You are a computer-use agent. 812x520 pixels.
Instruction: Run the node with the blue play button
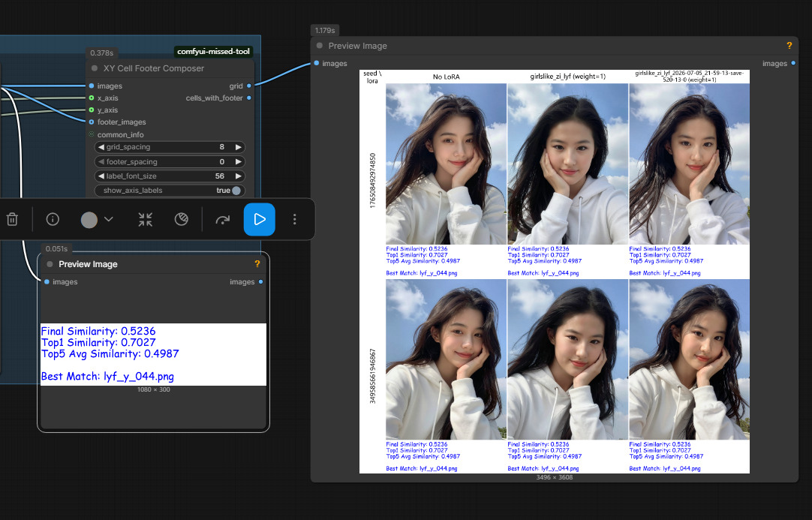coord(259,220)
